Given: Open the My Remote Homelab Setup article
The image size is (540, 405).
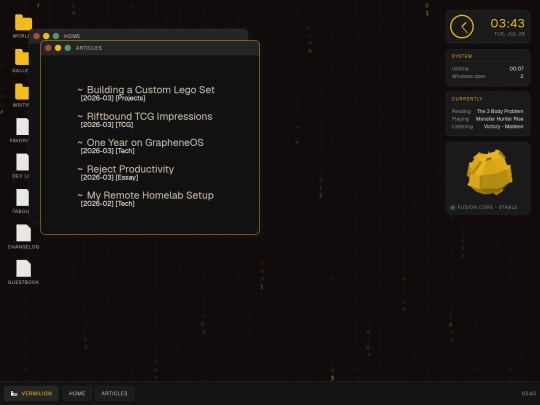Looking at the screenshot, I should (x=150, y=195).
